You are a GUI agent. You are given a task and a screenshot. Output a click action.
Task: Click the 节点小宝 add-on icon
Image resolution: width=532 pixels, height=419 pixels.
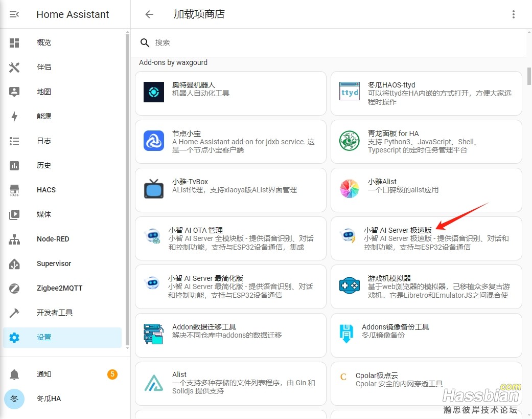tap(154, 141)
